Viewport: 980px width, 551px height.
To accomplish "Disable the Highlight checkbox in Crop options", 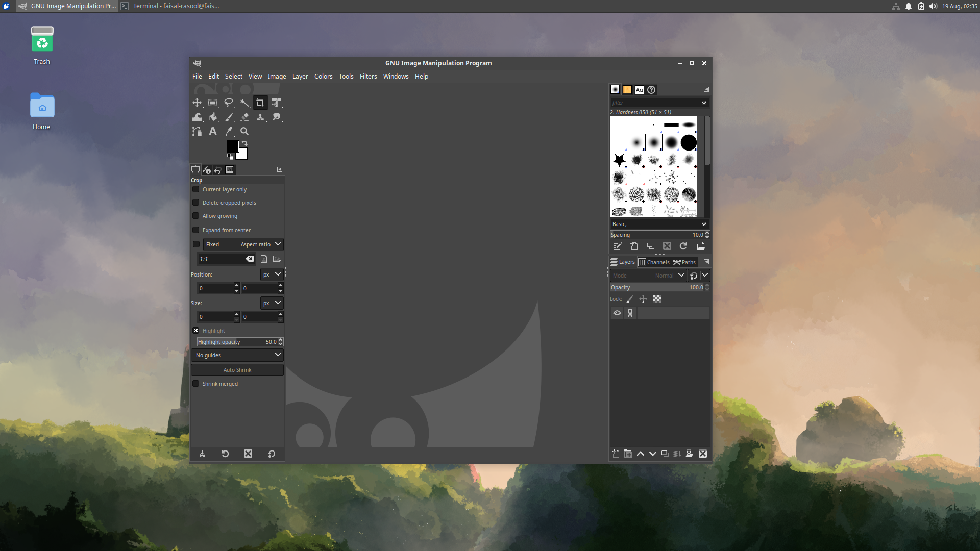I will pyautogui.click(x=195, y=330).
